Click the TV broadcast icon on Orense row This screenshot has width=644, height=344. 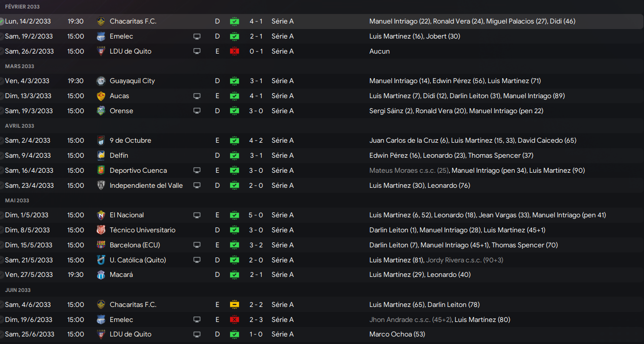tap(197, 111)
